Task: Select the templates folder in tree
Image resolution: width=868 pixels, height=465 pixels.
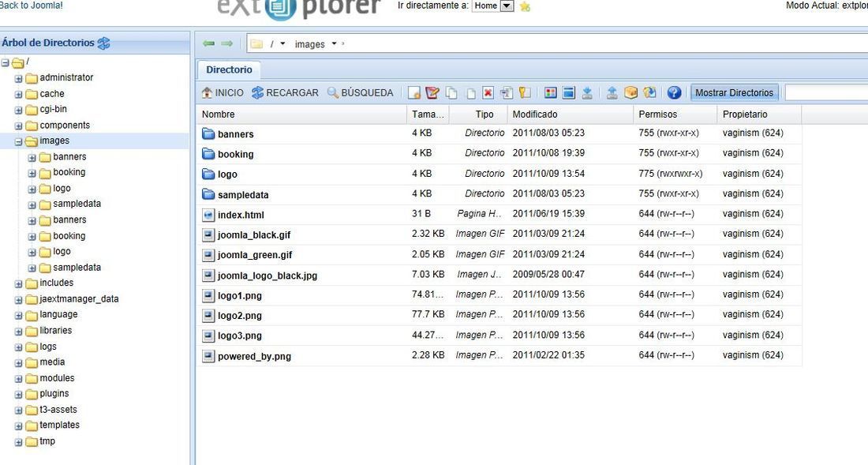Action: point(59,426)
